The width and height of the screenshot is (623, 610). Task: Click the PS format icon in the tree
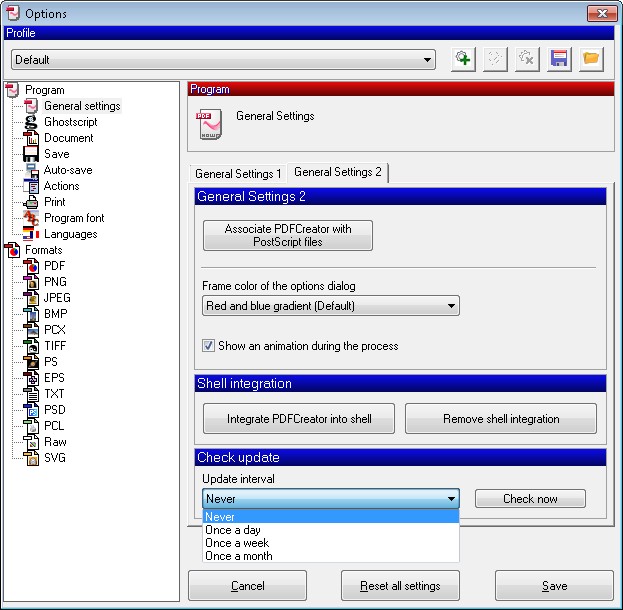pos(31,362)
